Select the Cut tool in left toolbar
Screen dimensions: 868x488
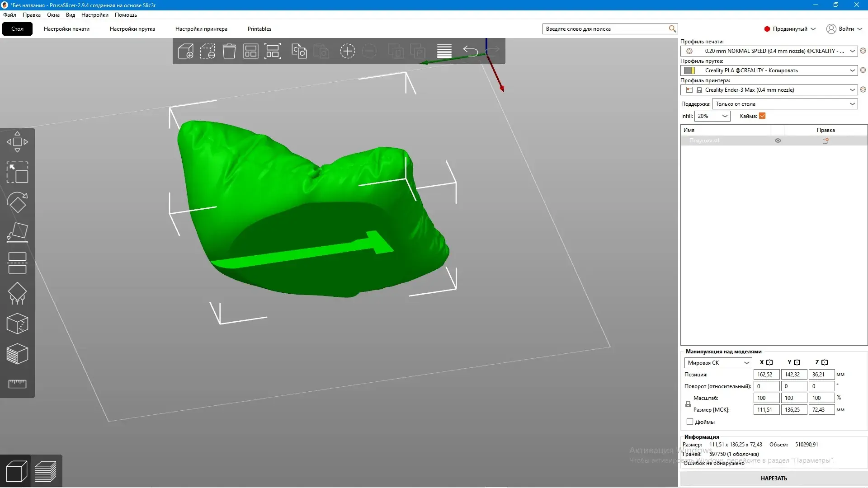[17, 263]
